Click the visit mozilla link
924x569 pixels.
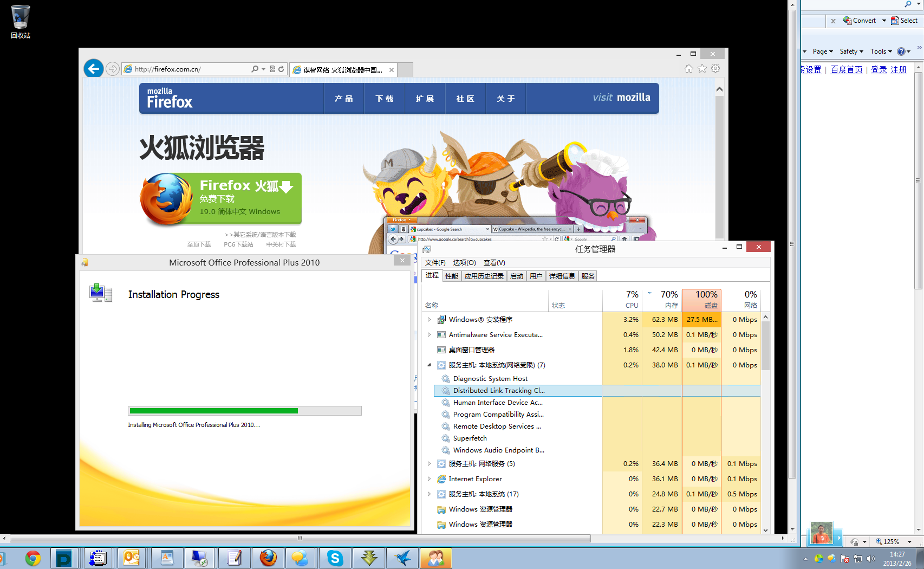[621, 98]
